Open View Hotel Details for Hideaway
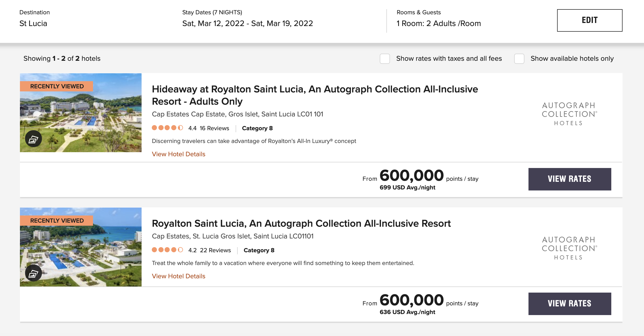This screenshot has width=644, height=336. pos(178,154)
